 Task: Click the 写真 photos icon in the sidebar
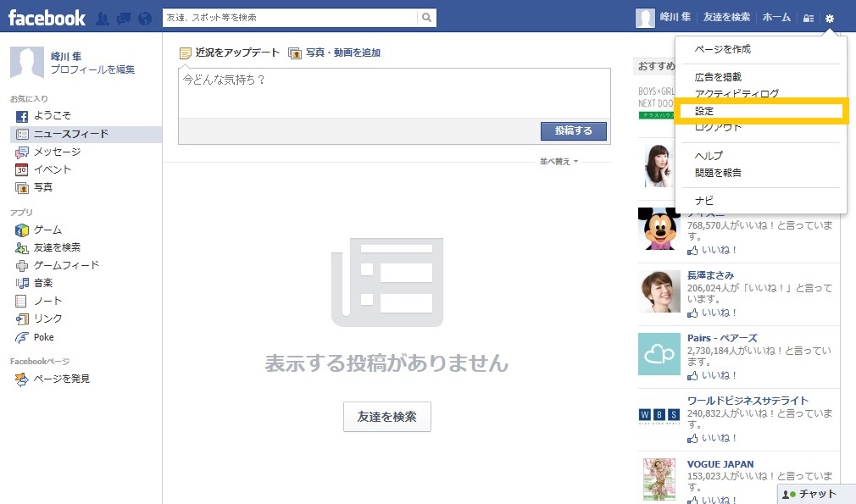[22, 188]
